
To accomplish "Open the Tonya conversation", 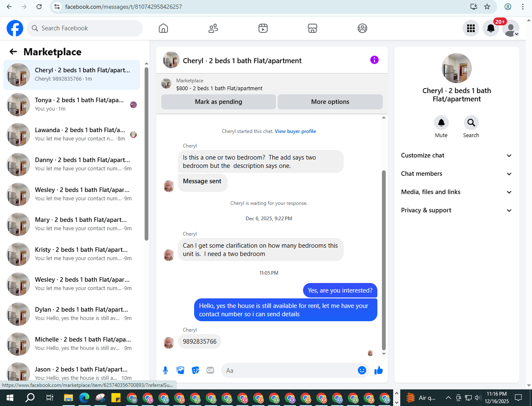I will pos(71,105).
